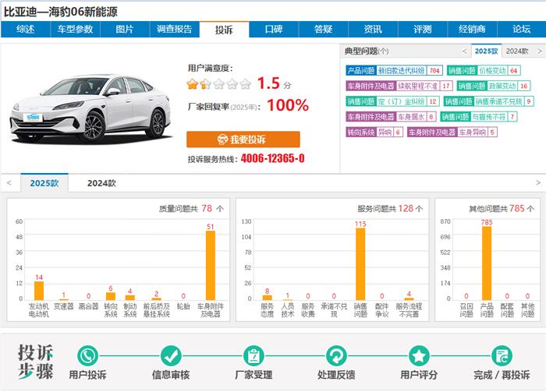This screenshot has width=546, height=392.
Task: Select the 投诉 tab
Action: (224, 30)
